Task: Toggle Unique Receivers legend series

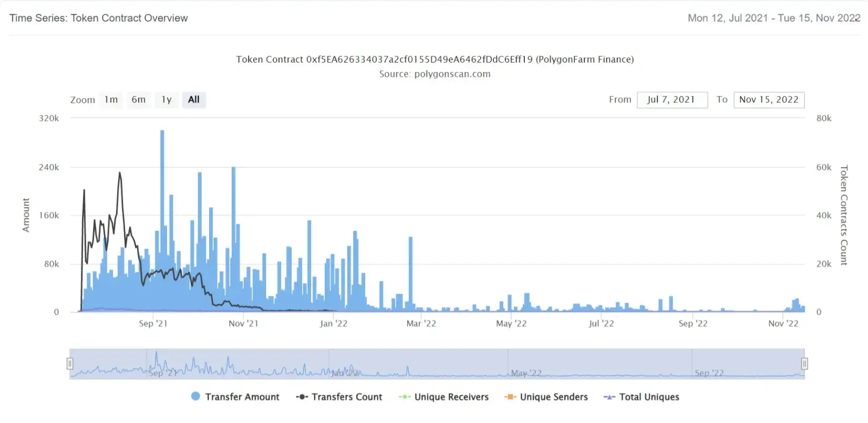Action: (x=444, y=397)
